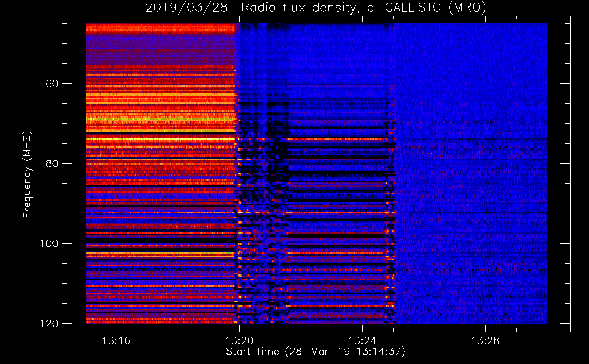The height and width of the screenshot is (364, 589).
Task: Click the 60 frequency tick label
Action: (52, 84)
